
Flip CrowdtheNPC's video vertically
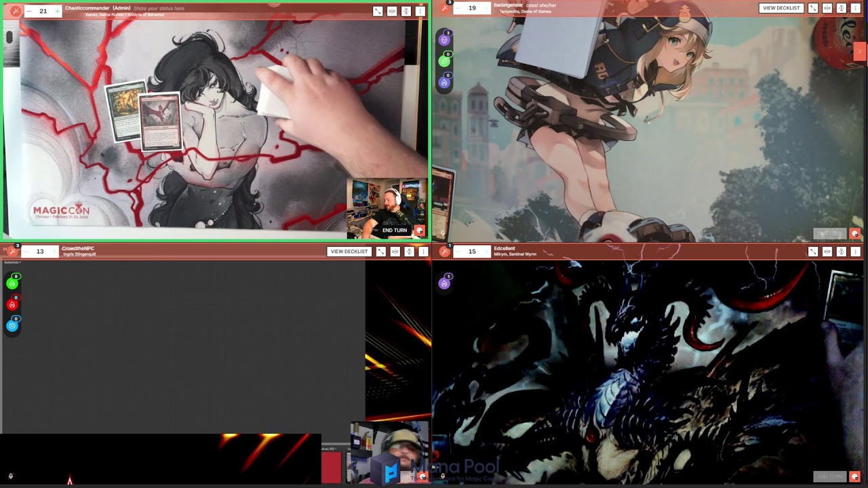pyautogui.click(x=409, y=251)
